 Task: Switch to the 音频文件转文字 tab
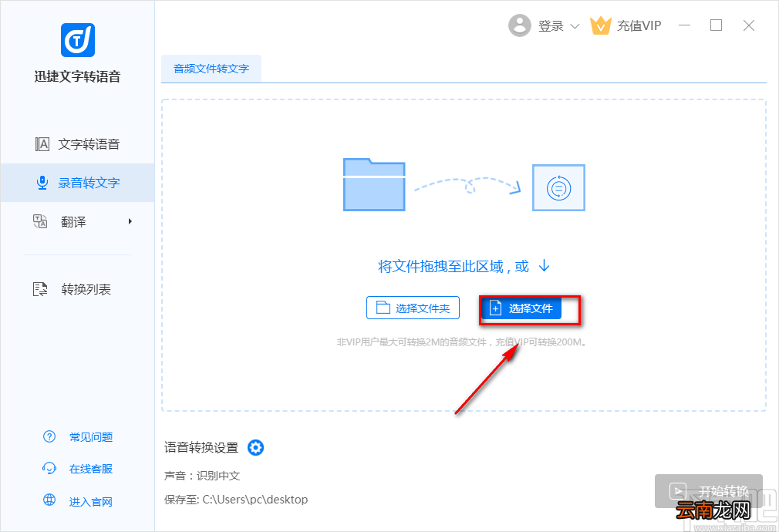tap(211, 69)
